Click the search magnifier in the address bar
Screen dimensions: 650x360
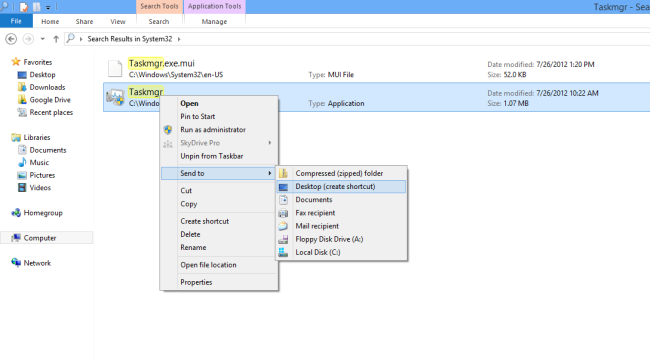tap(70, 39)
